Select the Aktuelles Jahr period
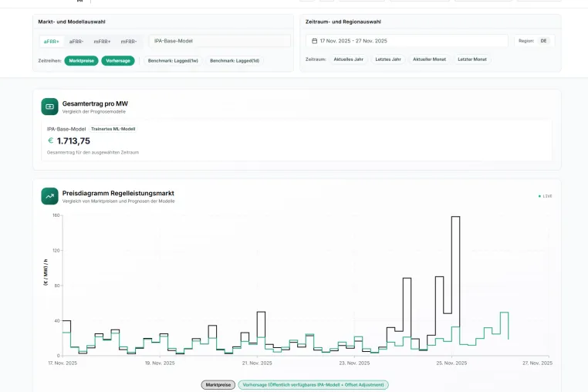The width and height of the screenshot is (588, 392). point(348,59)
